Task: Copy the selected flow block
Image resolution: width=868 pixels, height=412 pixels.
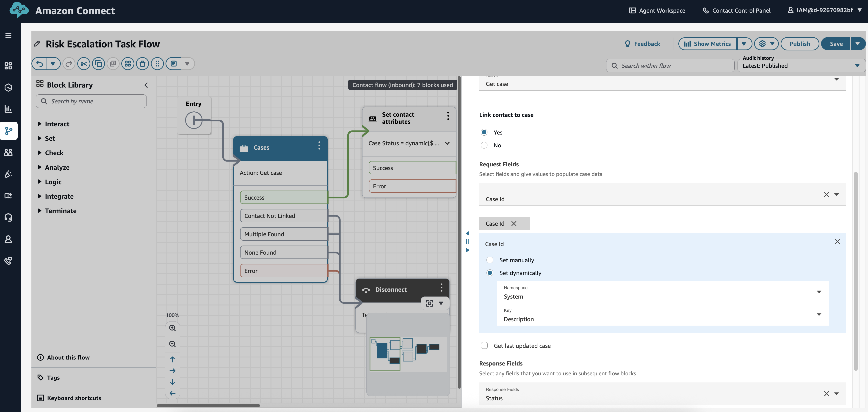Action: pos(98,63)
